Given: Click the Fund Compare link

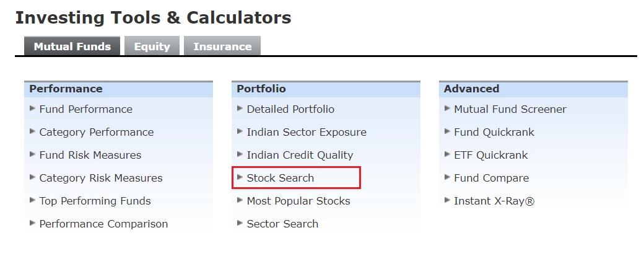Looking at the screenshot, I should point(491,178).
